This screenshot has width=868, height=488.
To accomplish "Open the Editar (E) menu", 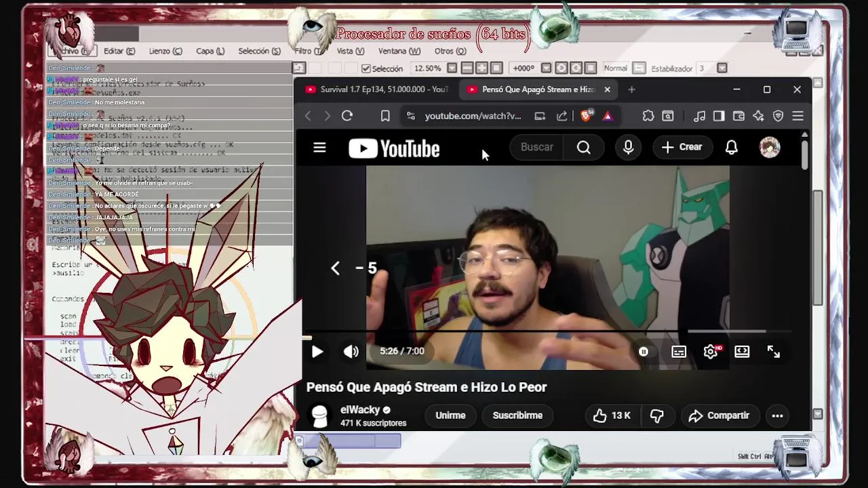I will [119, 51].
